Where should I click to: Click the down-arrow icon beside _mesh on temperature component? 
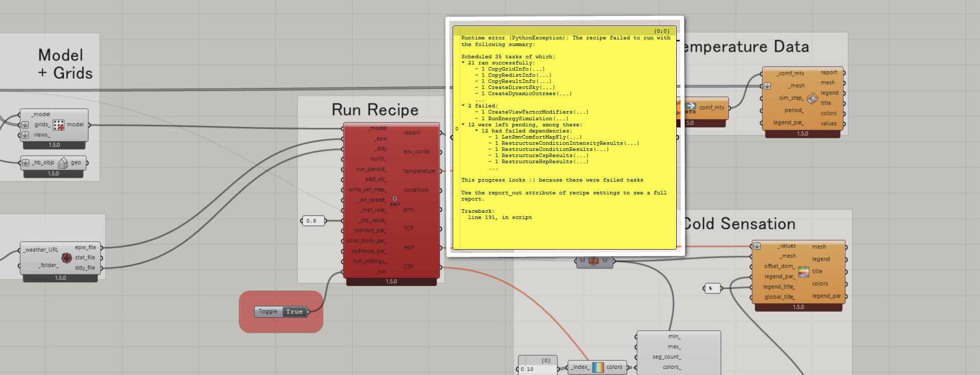767,86
